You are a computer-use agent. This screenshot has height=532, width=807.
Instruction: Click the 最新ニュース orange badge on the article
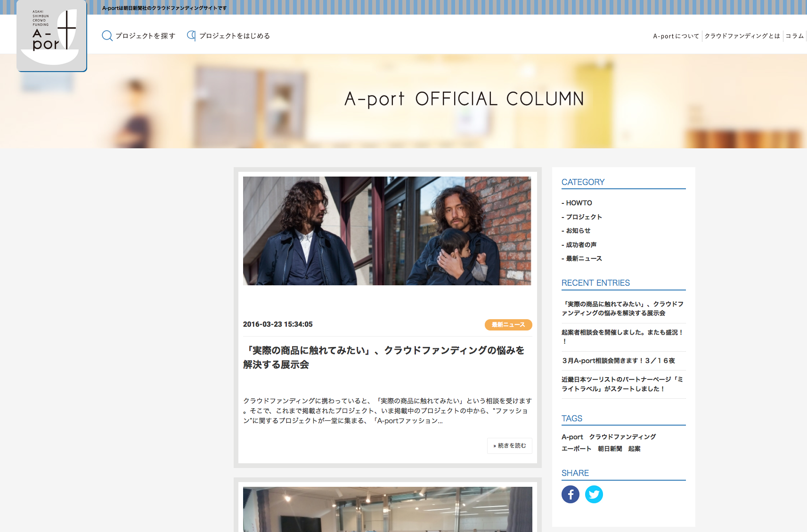point(508,324)
